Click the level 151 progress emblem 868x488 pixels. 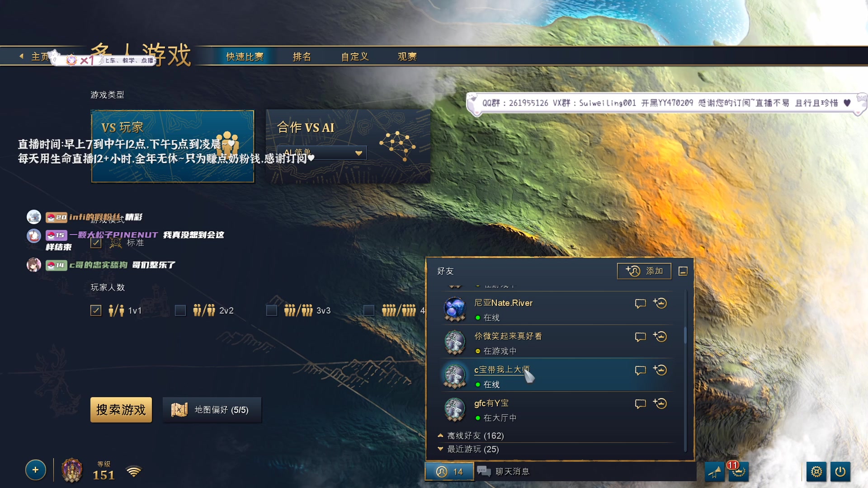point(73,471)
